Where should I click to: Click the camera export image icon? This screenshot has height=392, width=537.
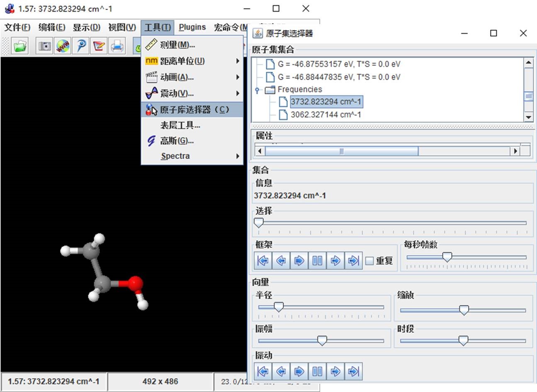coord(44,46)
